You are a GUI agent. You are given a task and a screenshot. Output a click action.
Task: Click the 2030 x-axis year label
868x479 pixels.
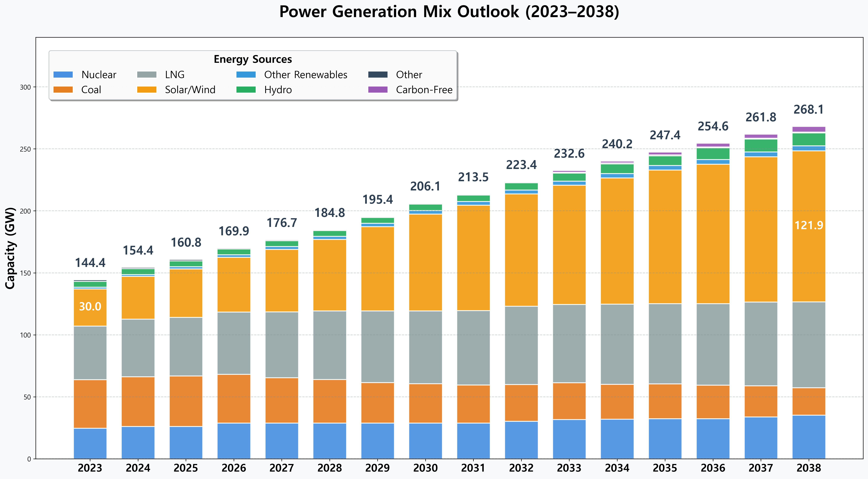pos(425,468)
